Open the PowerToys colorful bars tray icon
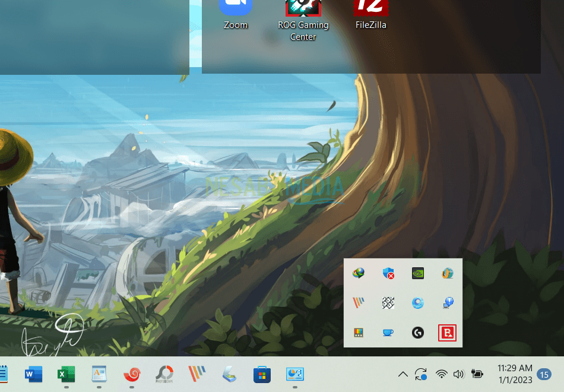Screen dimensions: 564x392 tap(359, 332)
